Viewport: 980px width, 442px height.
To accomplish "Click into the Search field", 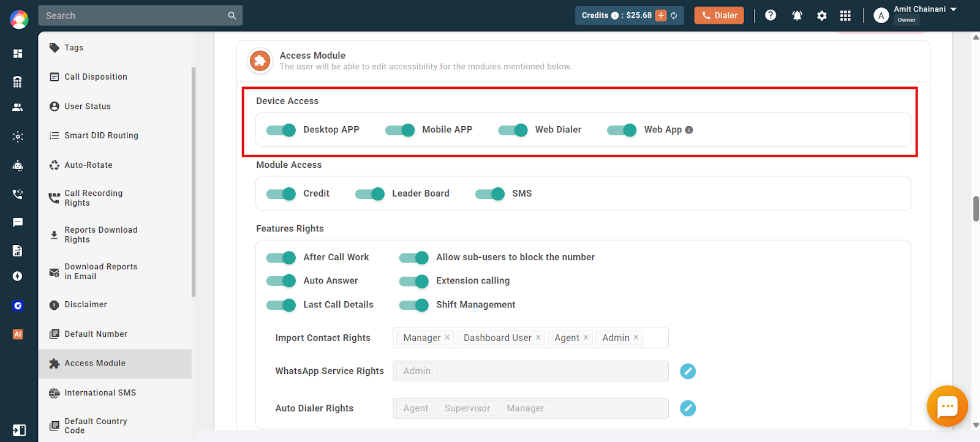I will click(140, 15).
